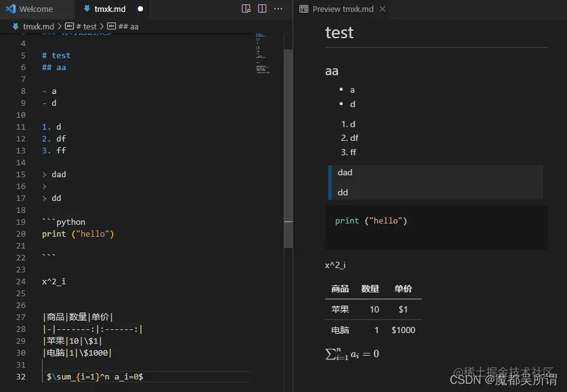This screenshot has width=567, height=392.
Task: Click the 'x^2_i' line in editor
Action: point(54,281)
